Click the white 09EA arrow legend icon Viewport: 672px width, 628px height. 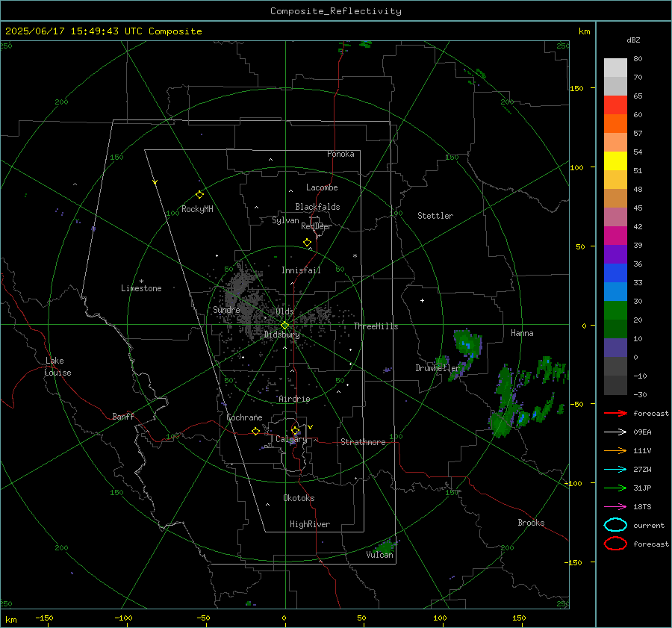(x=615, y=432)
